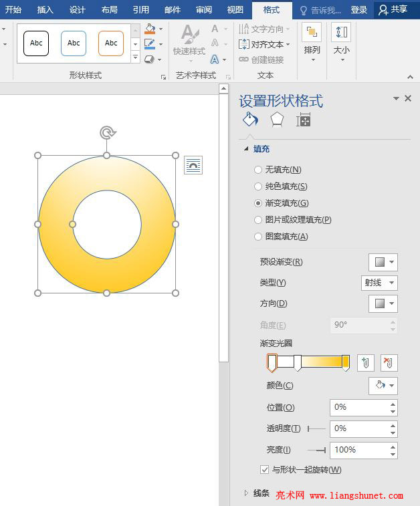This screenshot has height=506, width=420.
Task: Open the Size (大小) button
Action: coord(341,42)
